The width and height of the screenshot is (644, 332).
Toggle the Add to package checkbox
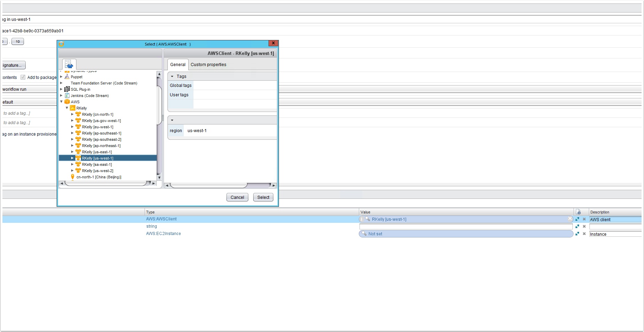pyautogui.click(x=23, y=77)
